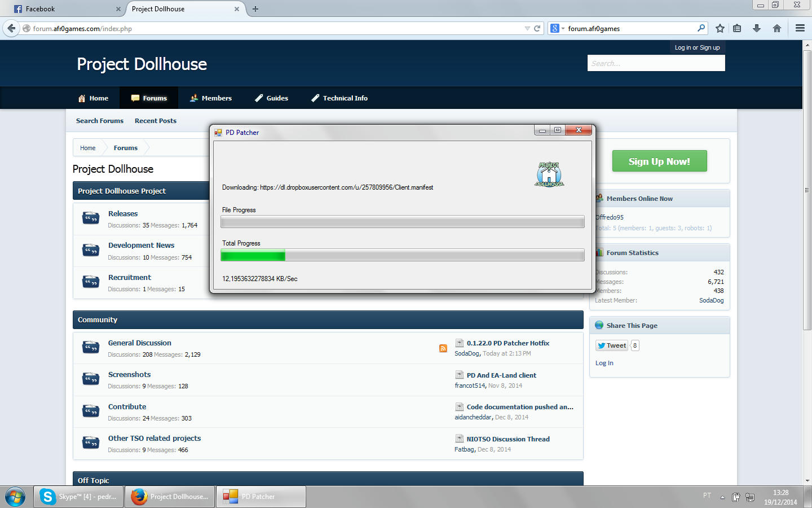Open the Home nav item

click(93, 98)
